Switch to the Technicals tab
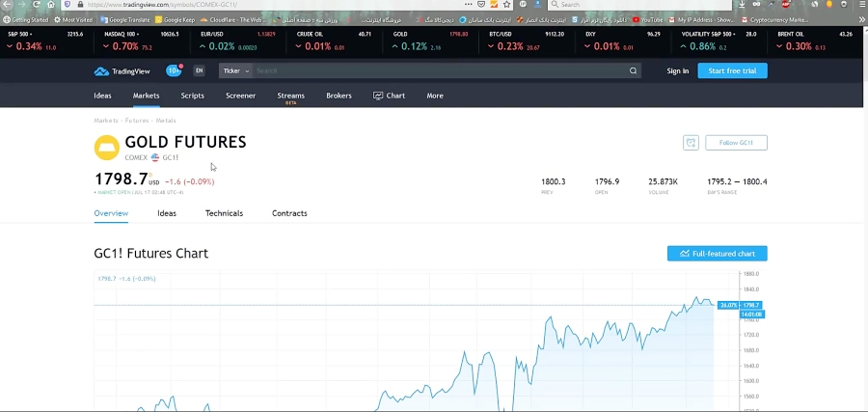868x412 pixels. coord(224,213)
